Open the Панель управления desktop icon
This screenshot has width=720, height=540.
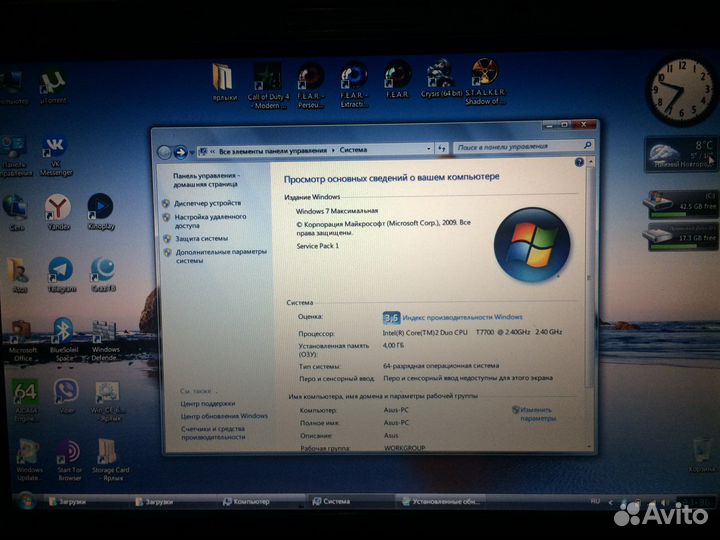(x=15, y=156)
